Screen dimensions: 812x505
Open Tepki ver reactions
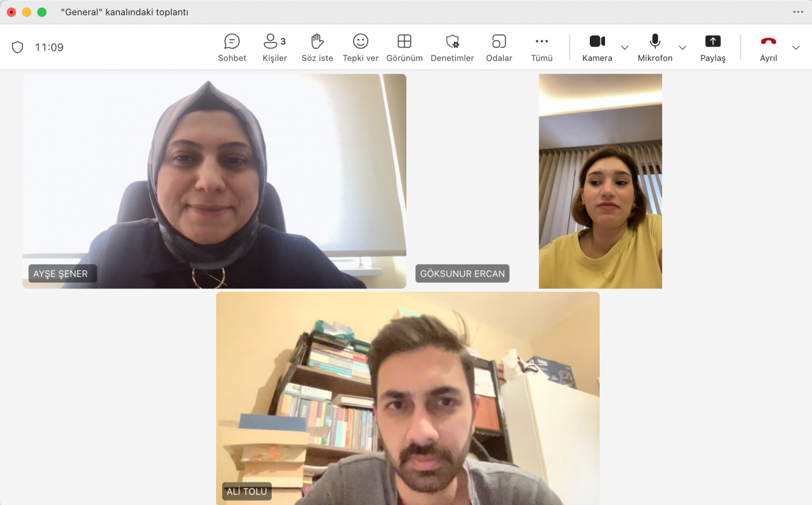[360, 48]
